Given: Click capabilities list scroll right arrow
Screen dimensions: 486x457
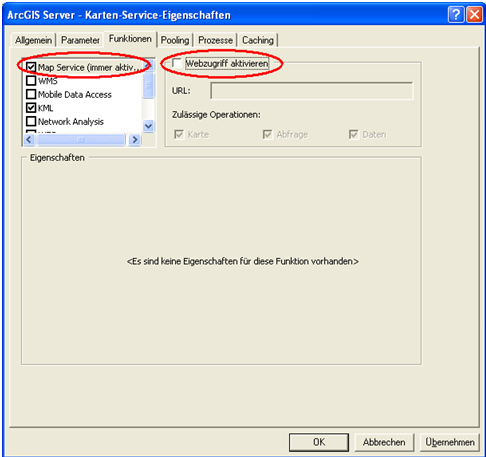Looking at the screenshot, I should (x=135, y=140).
